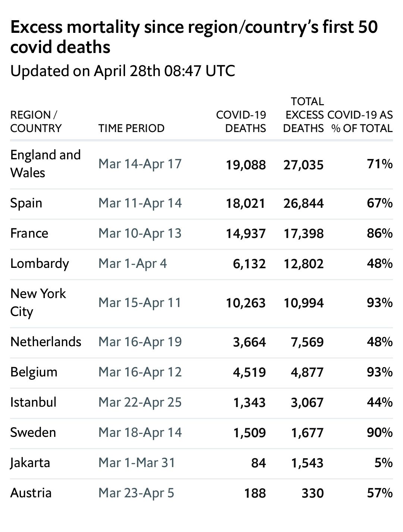Select the Belgium row label
Image resolution: width=403 pixels, height=532 pixels.
[x=34, y=372]
